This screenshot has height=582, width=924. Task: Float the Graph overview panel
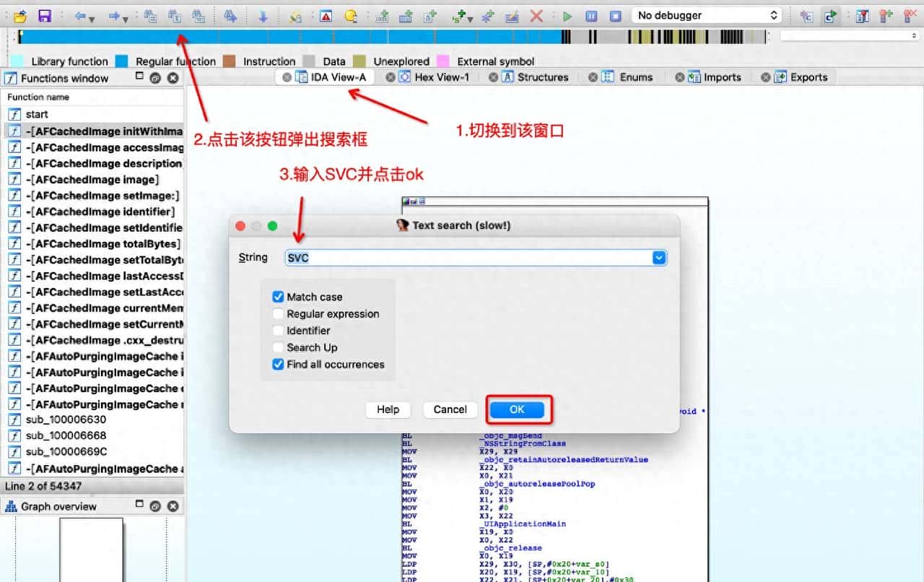(x=154, y=505)
